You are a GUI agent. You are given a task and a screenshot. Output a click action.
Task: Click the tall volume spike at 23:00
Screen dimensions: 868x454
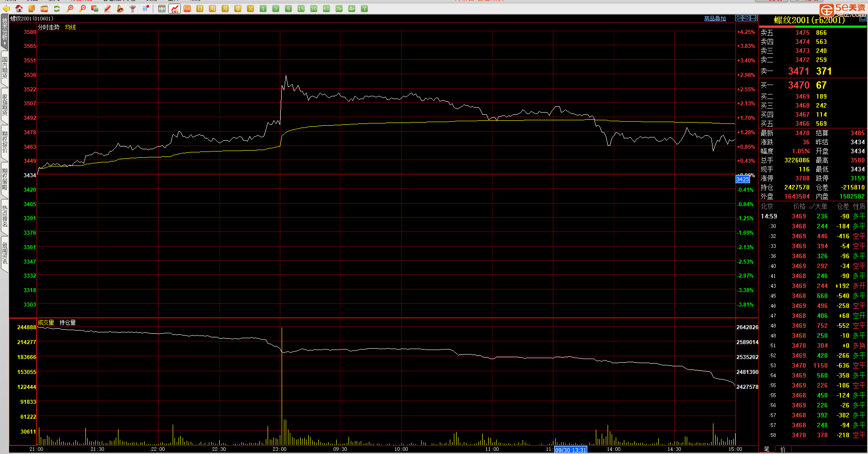point(282,387)
